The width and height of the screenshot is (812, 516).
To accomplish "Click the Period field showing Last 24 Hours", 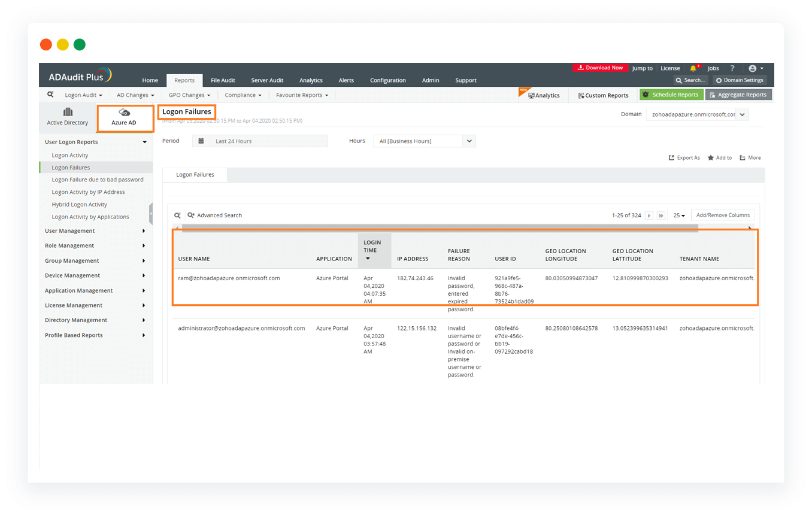I will click(260, 141).
